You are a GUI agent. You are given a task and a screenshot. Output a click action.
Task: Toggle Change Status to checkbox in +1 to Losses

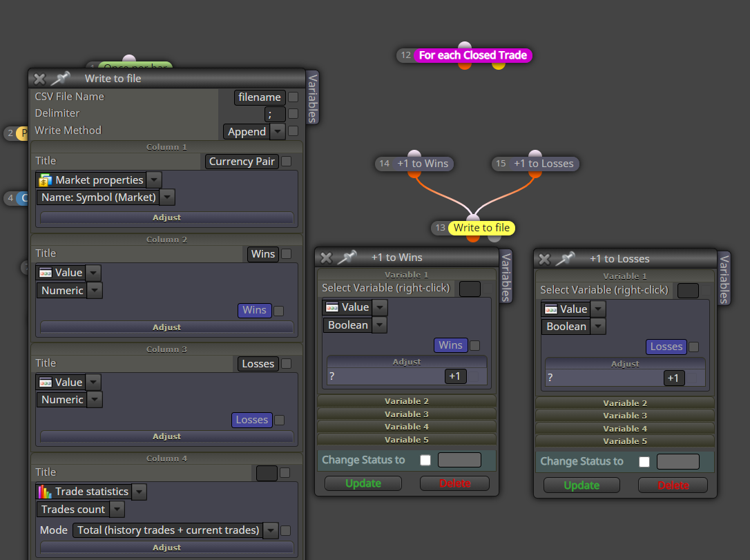click(x=644, y=462)
